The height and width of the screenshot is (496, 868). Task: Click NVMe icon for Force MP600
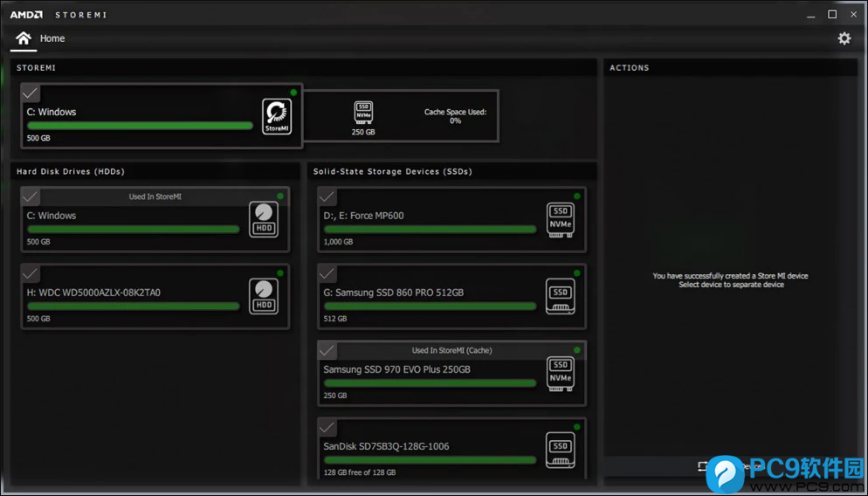pyautogui.click(x=561, y=220)
